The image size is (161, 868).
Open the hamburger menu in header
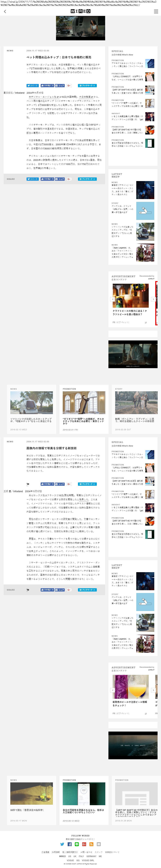point(156,11)
